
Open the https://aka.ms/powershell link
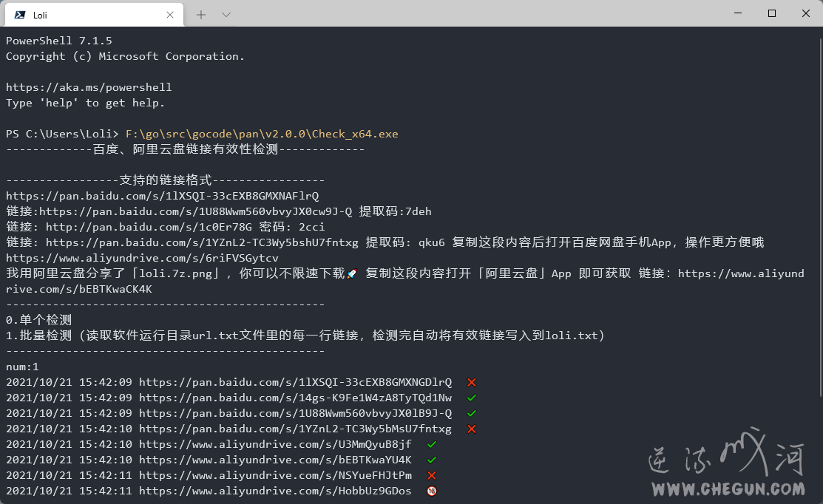coord(89,87)
